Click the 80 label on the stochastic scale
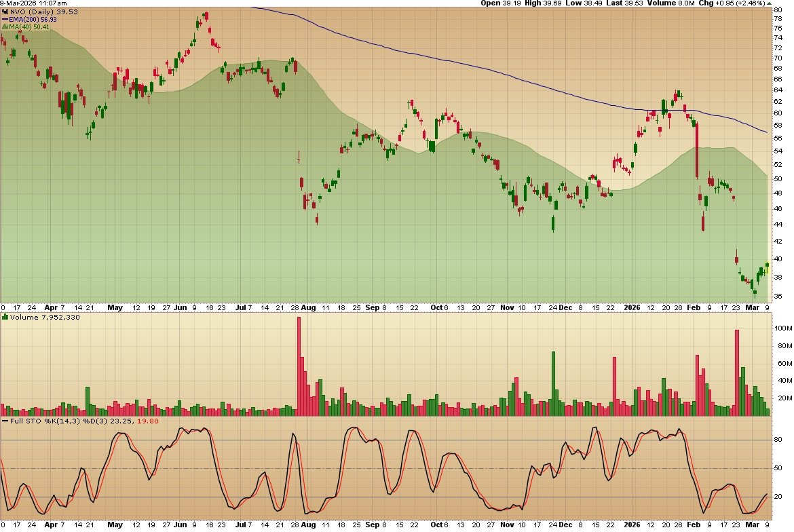Viewport: 794px width, 532px height. click(778, 440)
